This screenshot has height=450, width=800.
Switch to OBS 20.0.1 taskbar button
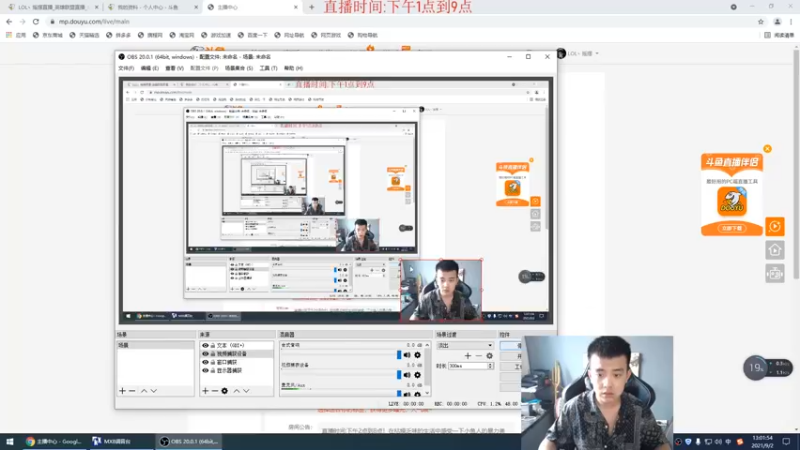click(189, 441)
